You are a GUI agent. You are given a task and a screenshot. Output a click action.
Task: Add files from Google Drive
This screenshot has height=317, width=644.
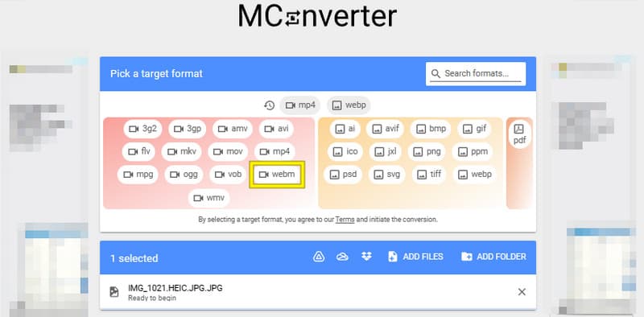319,257
